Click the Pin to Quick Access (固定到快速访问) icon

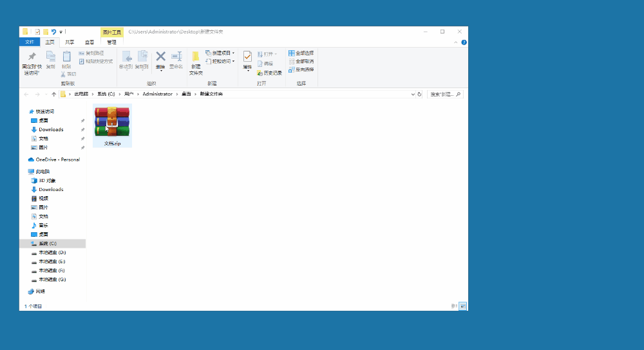coord(32,58)
